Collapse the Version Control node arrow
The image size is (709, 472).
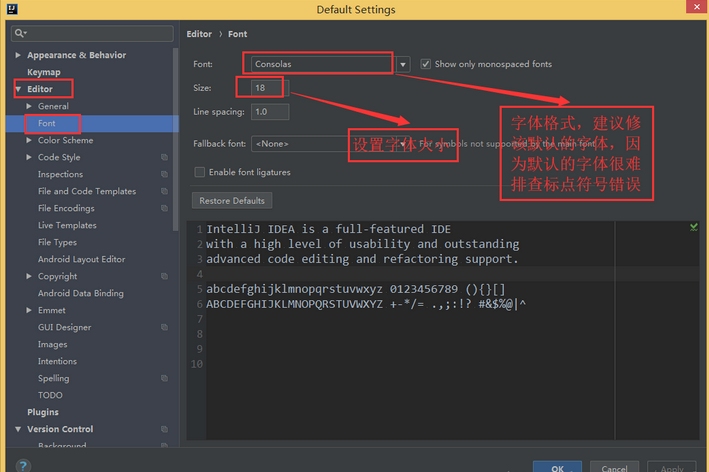(18, 429)
